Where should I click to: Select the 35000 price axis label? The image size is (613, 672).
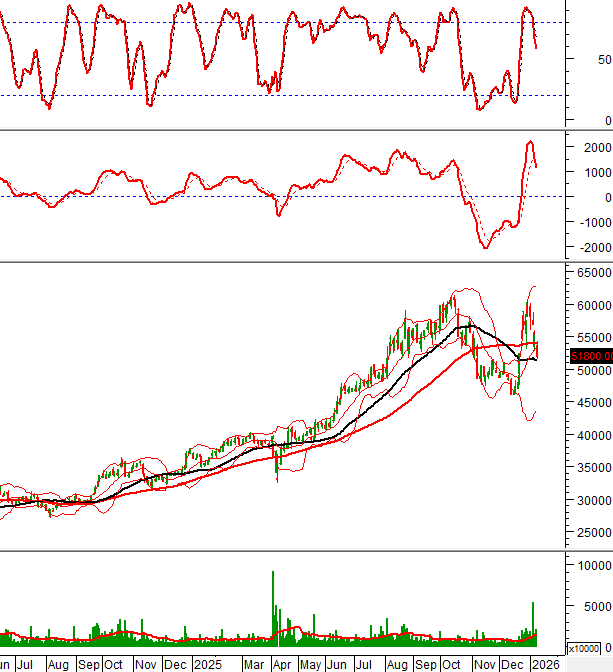point(590,468)
